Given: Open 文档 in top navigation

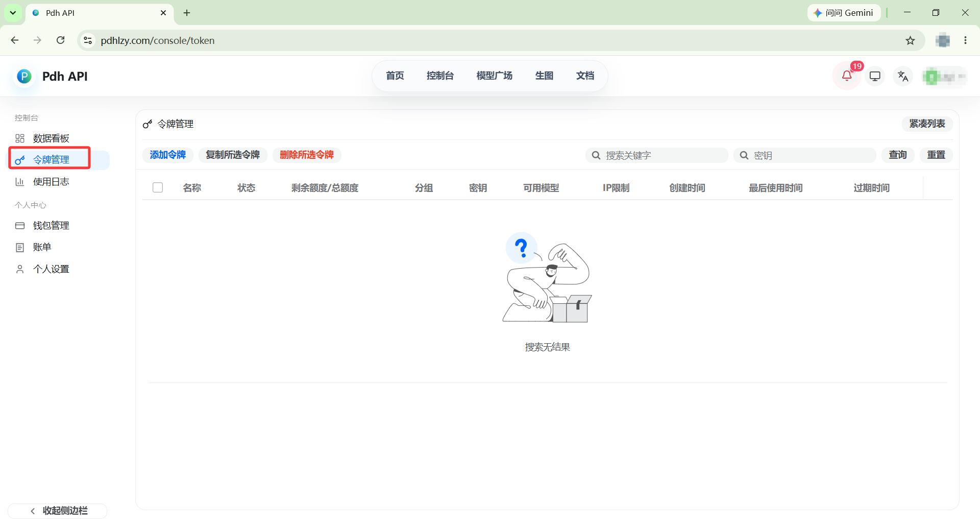Looking at the screenshot, I should [x=585, y=76].
